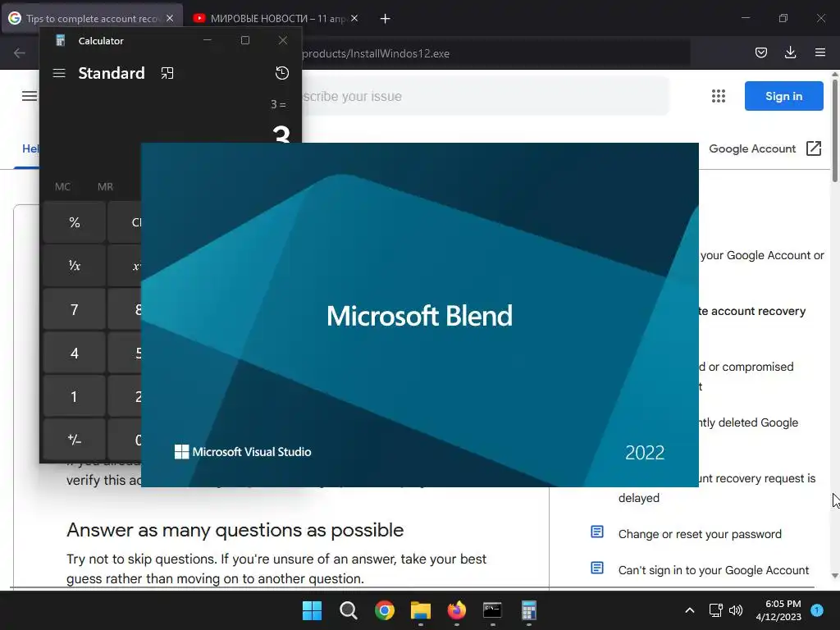Click the Describe your issue search field
840x630 pixels.
485,97
